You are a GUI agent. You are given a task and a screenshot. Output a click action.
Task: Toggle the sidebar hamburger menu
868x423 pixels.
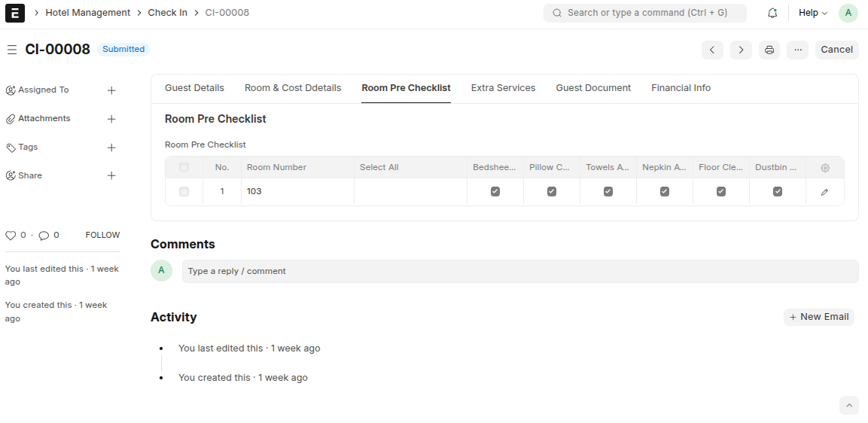[x=11, y=50]
